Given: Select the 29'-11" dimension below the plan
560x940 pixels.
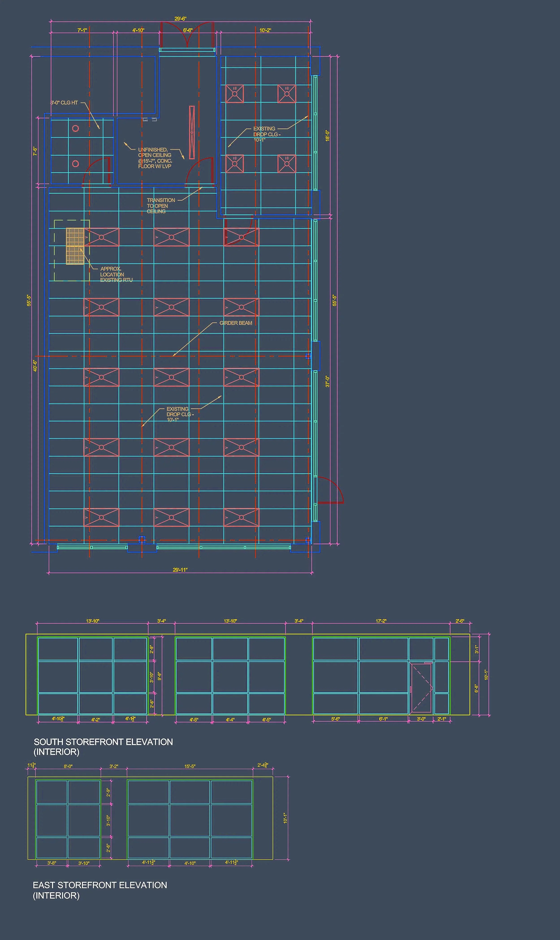Looking at the screenshot, I should coord(180,570).
